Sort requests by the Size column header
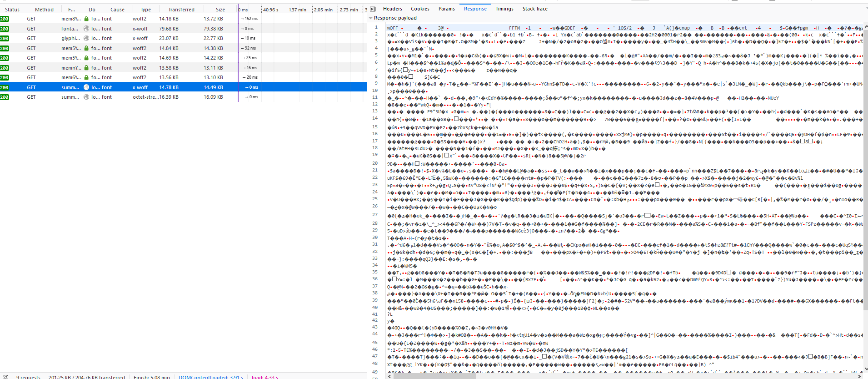868x379 pixels. coord(220,10)
